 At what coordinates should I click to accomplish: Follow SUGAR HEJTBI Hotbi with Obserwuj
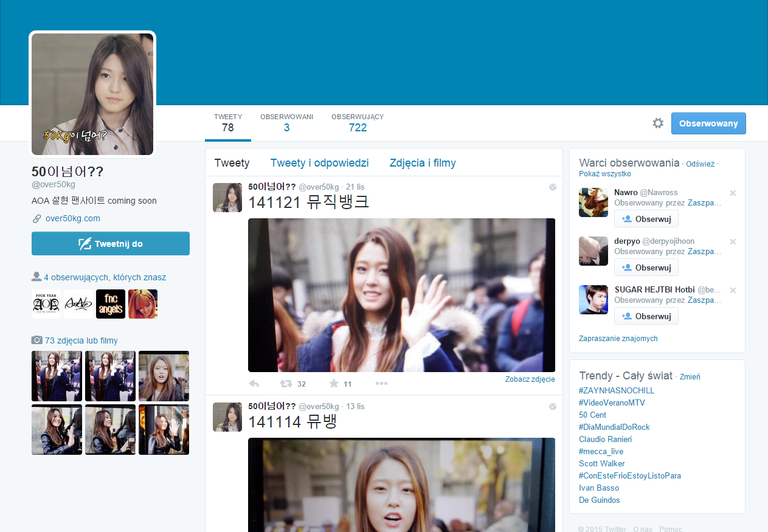646,316
